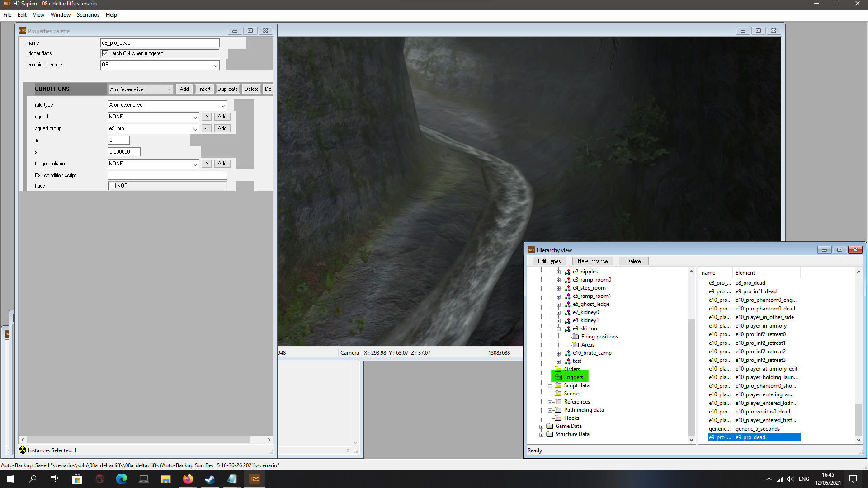Click the New Instance button
Viewport: 868px width, 488px height.
592,261
